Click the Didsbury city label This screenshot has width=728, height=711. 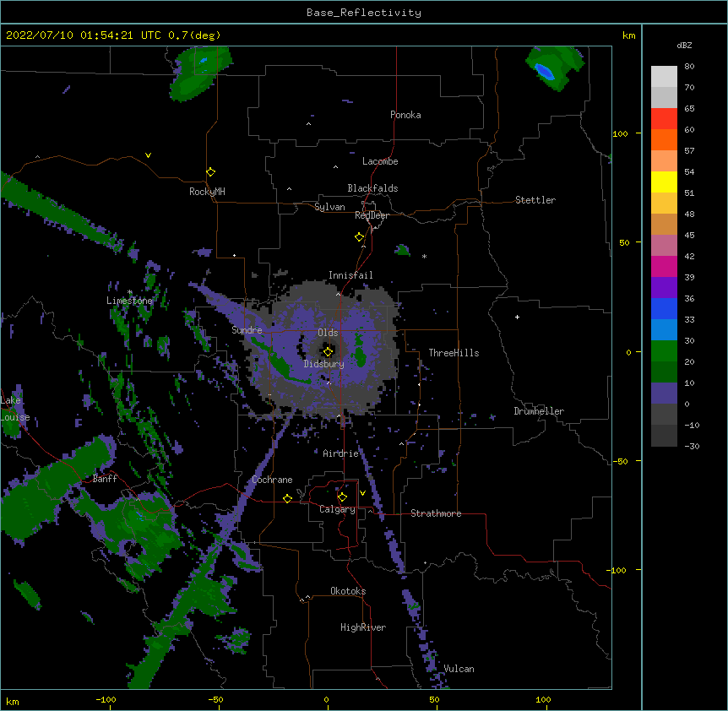click(324, 364)
